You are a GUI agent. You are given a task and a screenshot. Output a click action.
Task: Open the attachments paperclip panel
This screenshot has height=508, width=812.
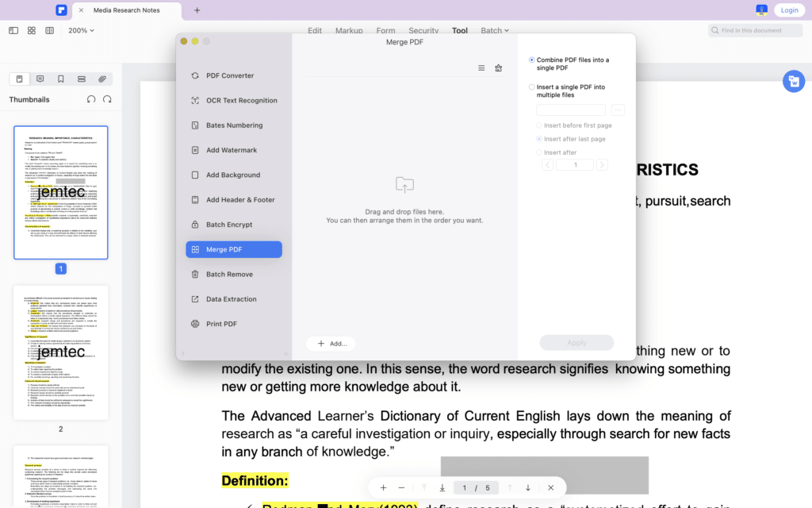(102, 79)
